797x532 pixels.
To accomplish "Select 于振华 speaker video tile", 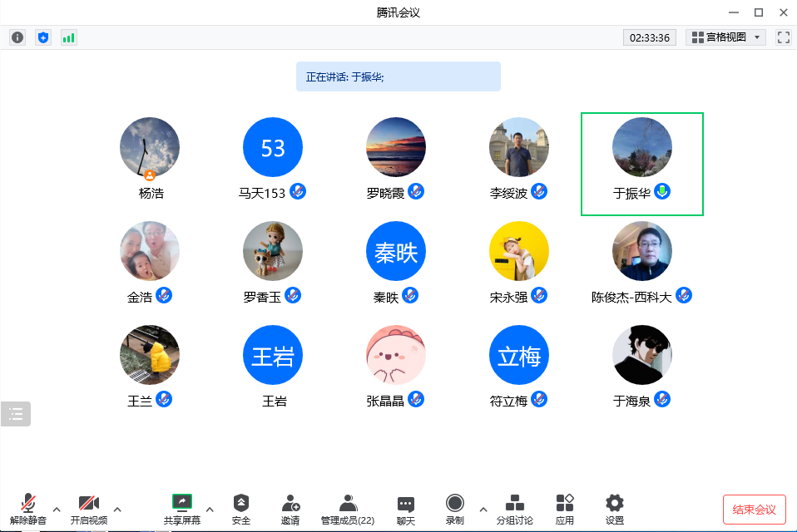I will click(x=641, y=164).
